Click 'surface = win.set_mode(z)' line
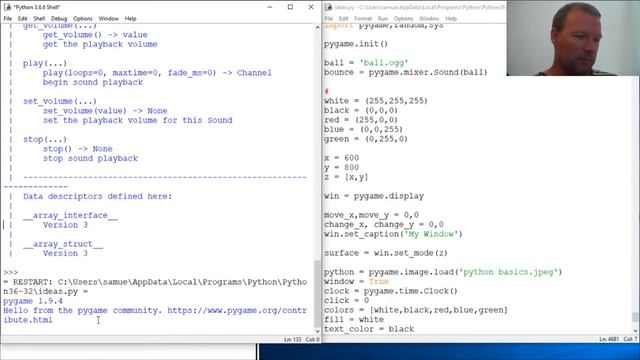Viewport: 640px width, 360px height. pyautogui.click(x=386, y=253)
